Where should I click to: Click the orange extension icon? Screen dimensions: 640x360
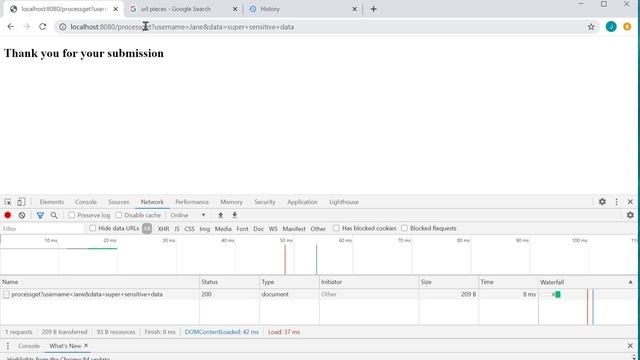627,27
